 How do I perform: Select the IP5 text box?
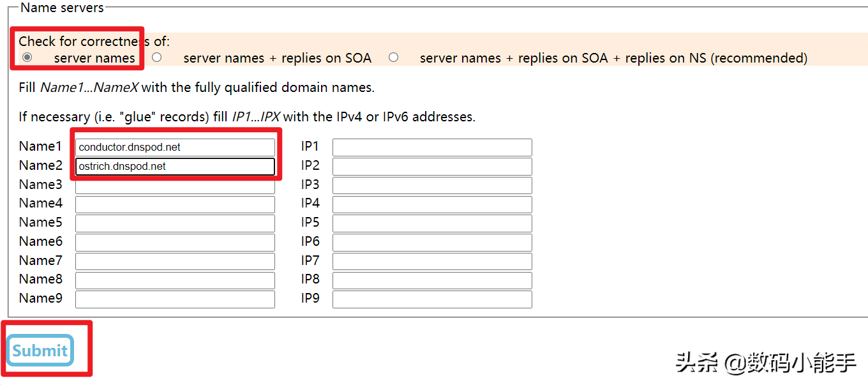[432, 223]
